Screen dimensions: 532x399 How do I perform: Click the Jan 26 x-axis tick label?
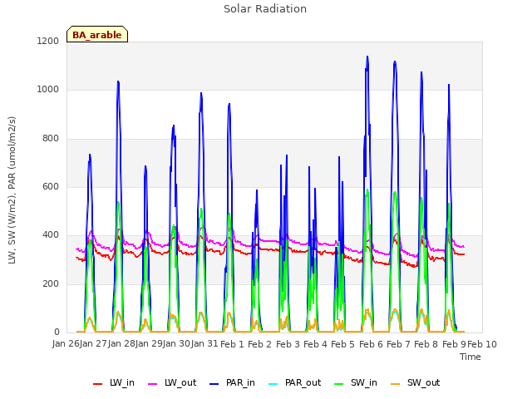66,344
